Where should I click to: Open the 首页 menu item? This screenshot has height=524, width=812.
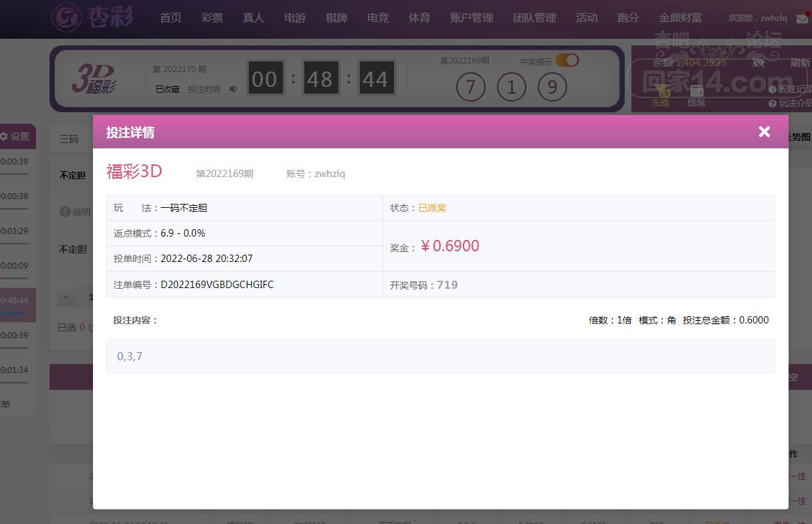(171, 18)
